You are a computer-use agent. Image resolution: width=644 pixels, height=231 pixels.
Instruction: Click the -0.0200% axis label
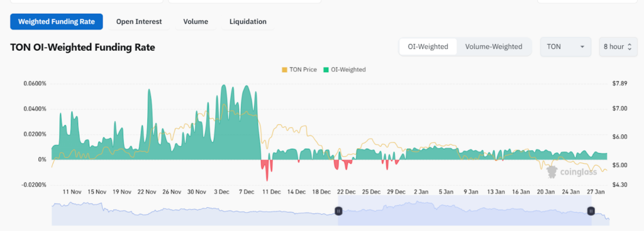coord(34,185)
